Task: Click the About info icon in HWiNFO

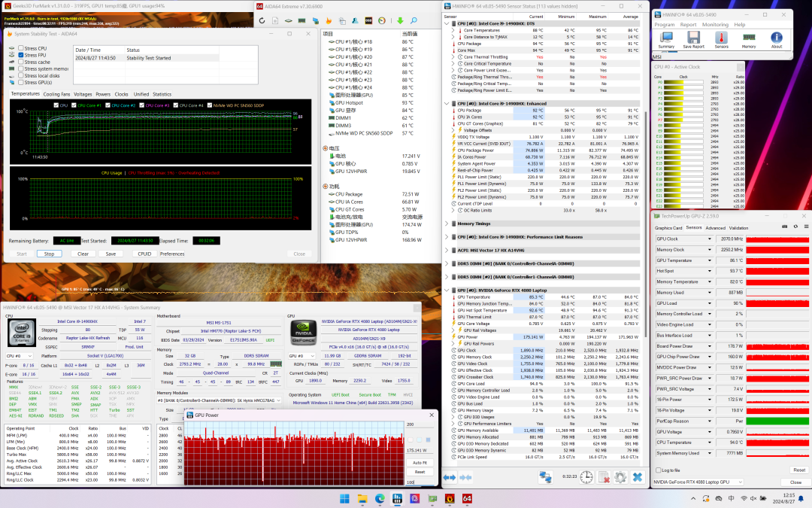Action: point(777,38)
